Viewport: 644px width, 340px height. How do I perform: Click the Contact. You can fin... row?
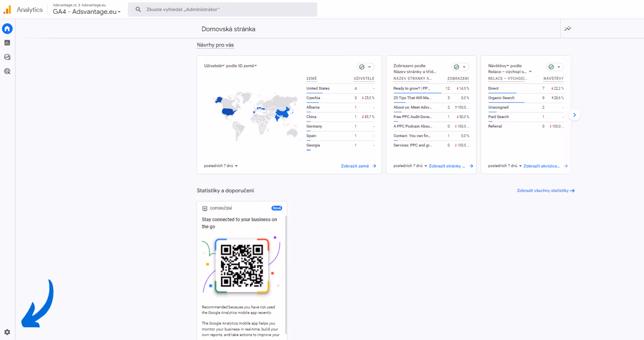pos(431,136)
